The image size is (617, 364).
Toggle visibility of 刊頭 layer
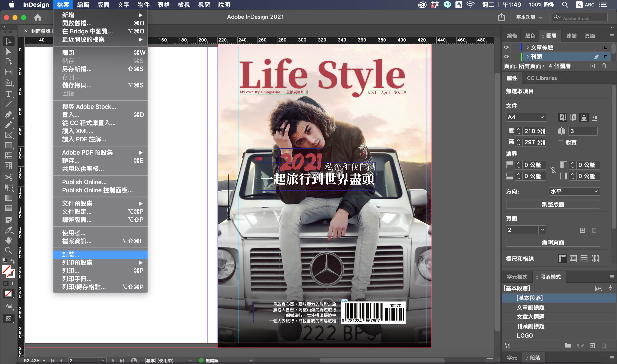[x=506, y=57]
